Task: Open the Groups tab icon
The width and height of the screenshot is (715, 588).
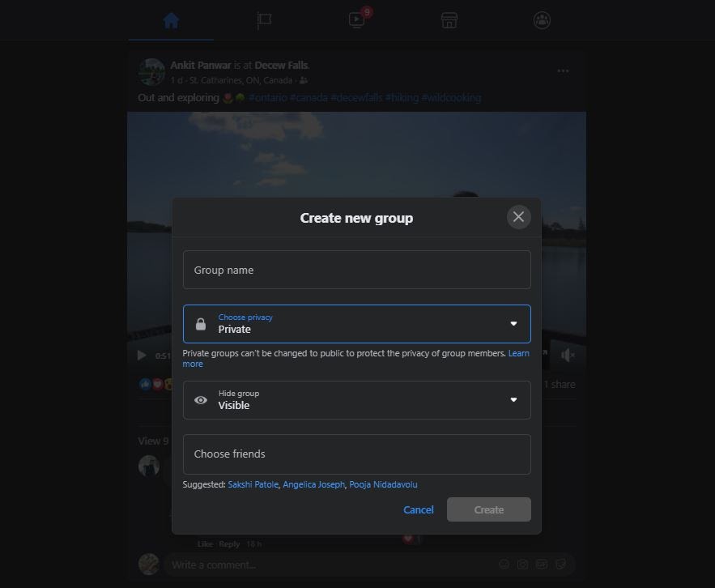Action: coord(542,20)
